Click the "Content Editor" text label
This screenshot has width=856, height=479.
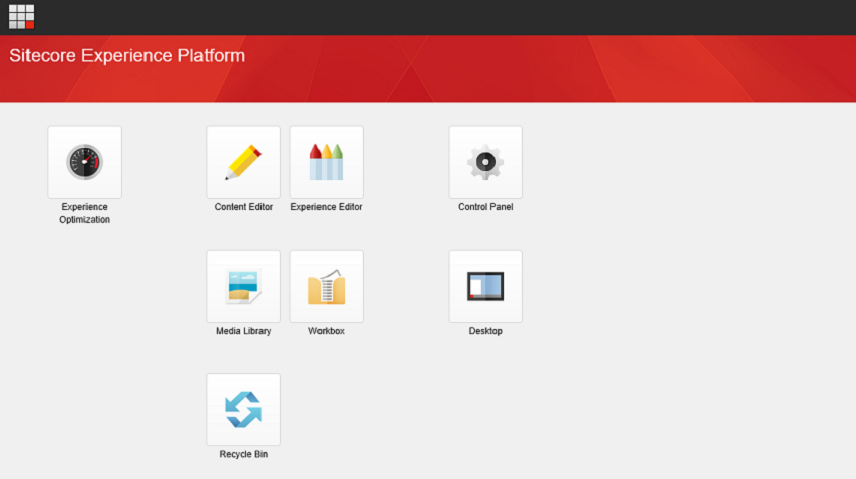(243, 207)
